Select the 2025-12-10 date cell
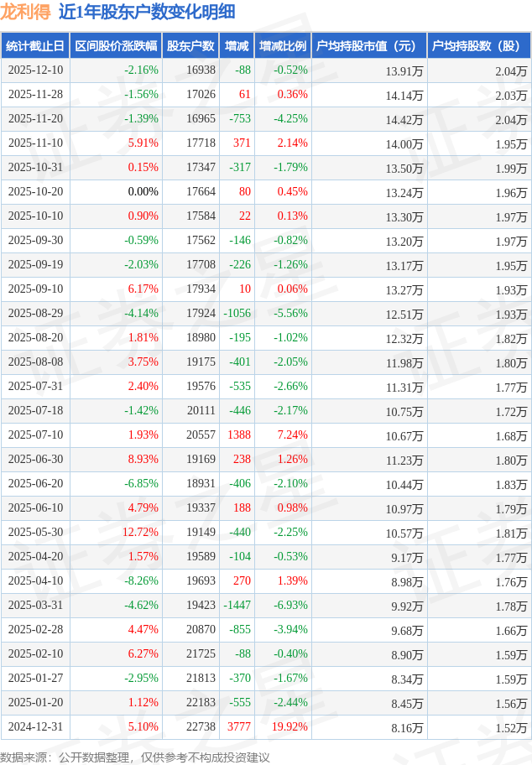The height and width of the screenshot is (765, 532). [34, 70]
